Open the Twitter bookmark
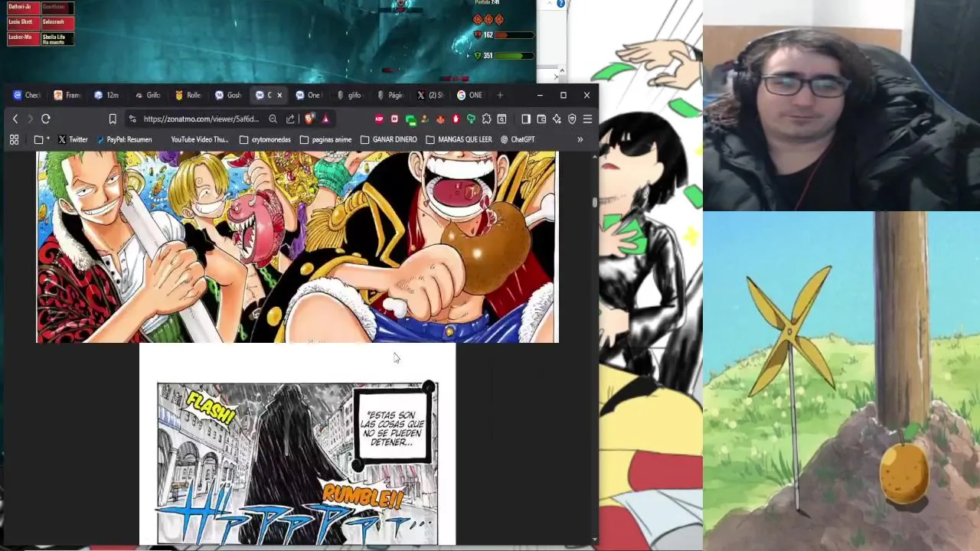The image size is (980, 551). (x=73, y=139)
